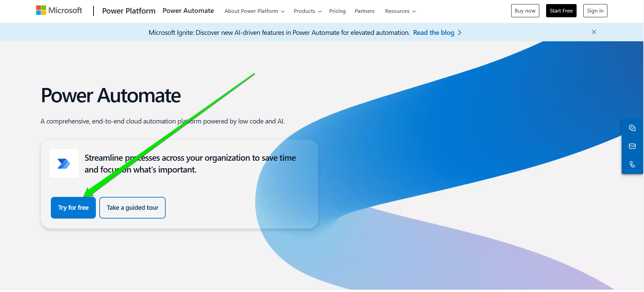
Task: Click the Try for free button
Action: tap(73, 208)
